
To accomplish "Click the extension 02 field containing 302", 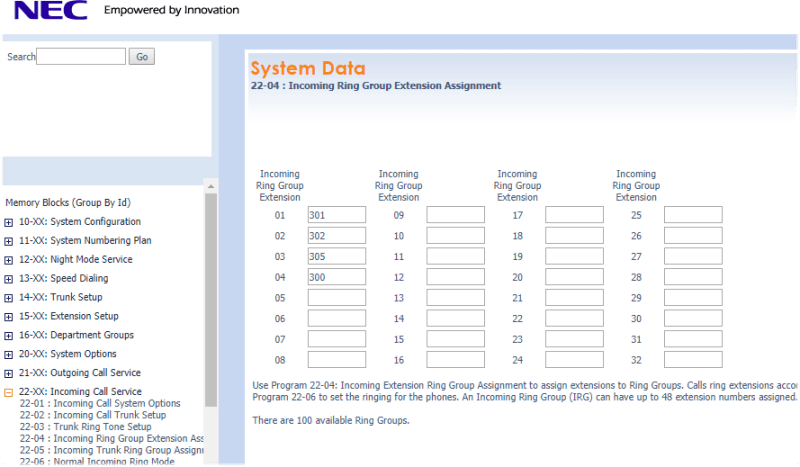I will tap(337, 236).
